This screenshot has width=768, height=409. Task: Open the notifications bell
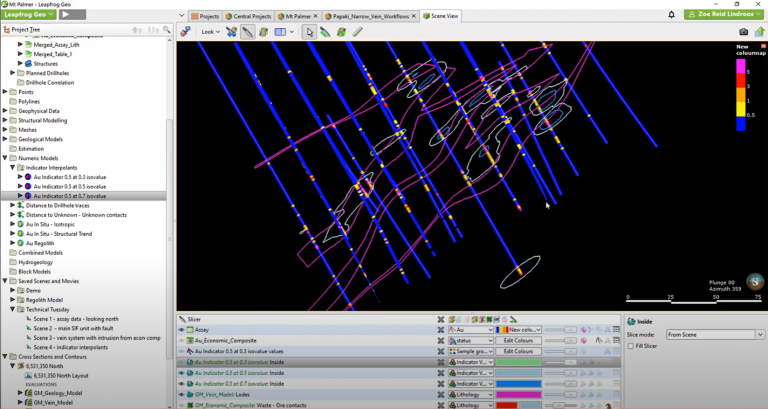tap(671, 15)
